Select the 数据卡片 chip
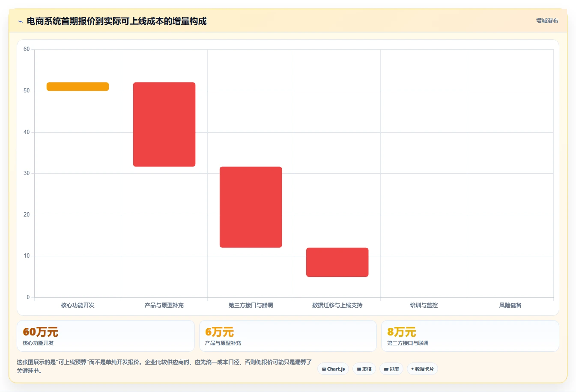 pyautogui.click(x=422, y=369)
